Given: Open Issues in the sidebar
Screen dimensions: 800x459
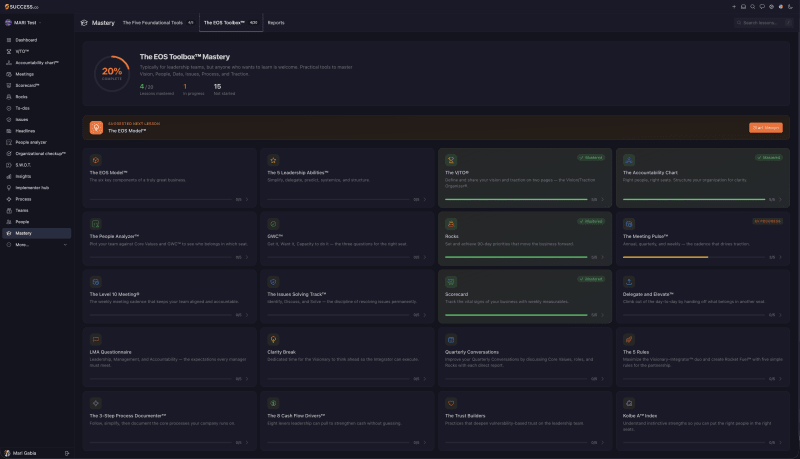Looking at the screenshot, I should tap(36, 119).
